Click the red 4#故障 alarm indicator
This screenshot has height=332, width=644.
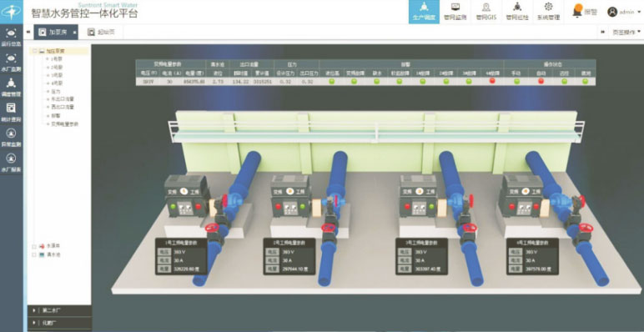tap(492, 82)
